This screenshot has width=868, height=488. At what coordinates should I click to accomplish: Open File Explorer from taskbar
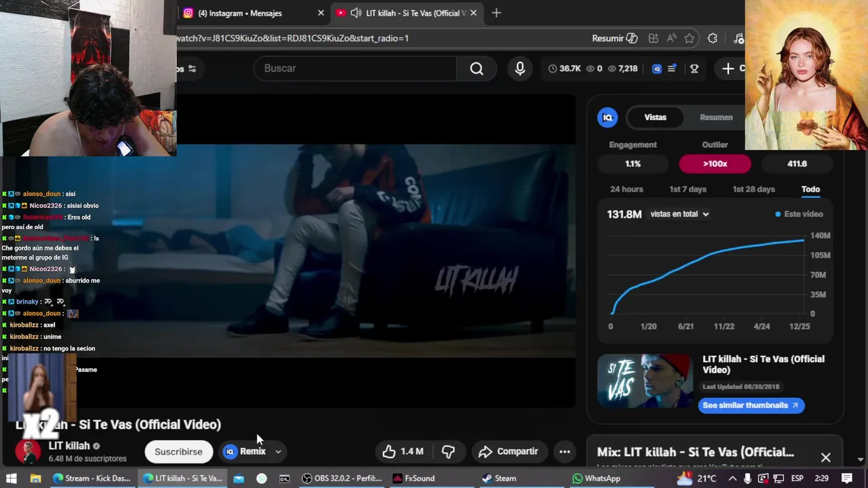[35, 478]
